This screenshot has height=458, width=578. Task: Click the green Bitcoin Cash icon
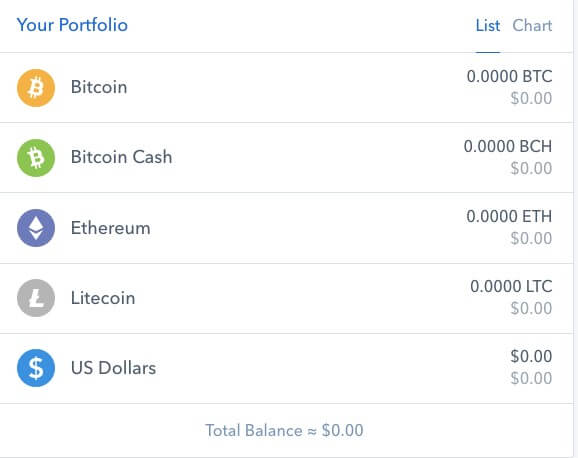pos(36,158)
